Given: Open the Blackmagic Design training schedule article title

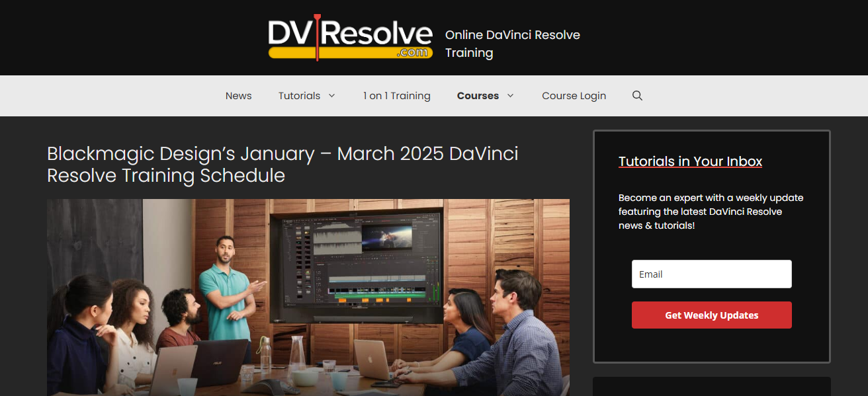Looking at the screenshot, I should (x=282, y=165).
